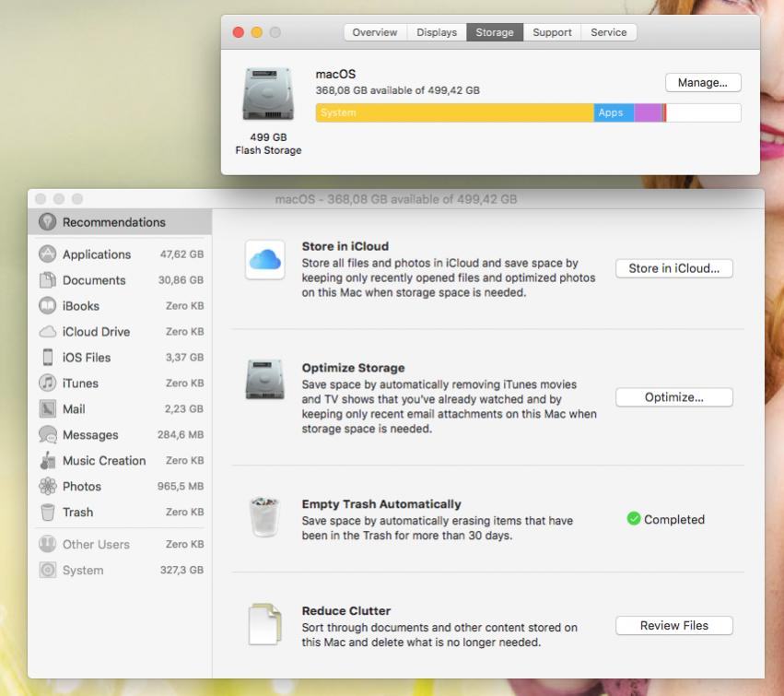Click the '327,3 GB' System size
The image size is (784, 696).
click(x=181, y=570)
